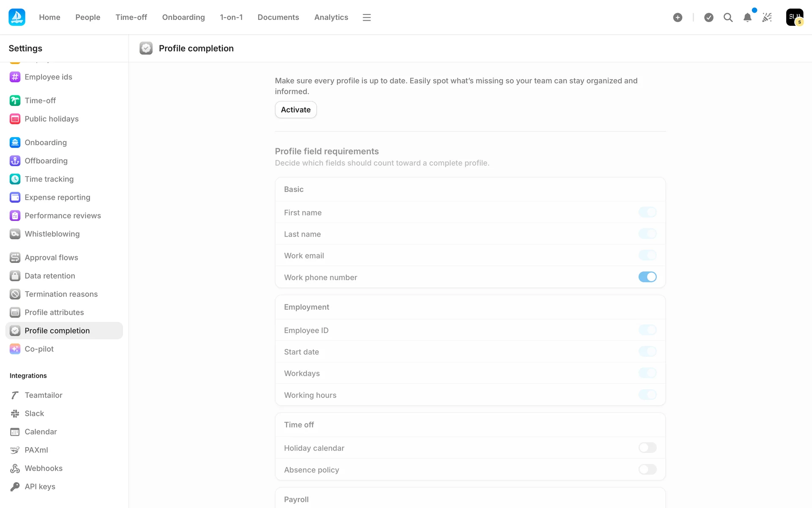
Task: Open the search magnifier icon
Action: (x=728, y=17)
